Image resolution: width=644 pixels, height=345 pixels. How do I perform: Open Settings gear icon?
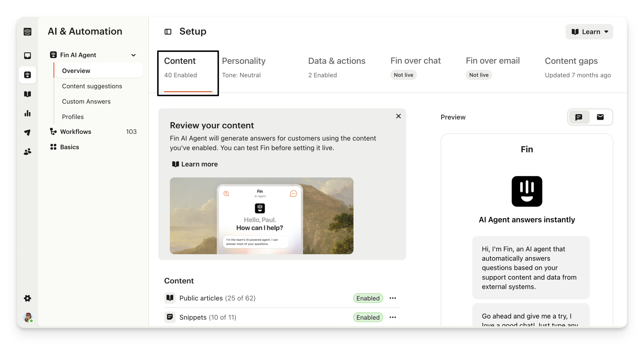point(28,298)
